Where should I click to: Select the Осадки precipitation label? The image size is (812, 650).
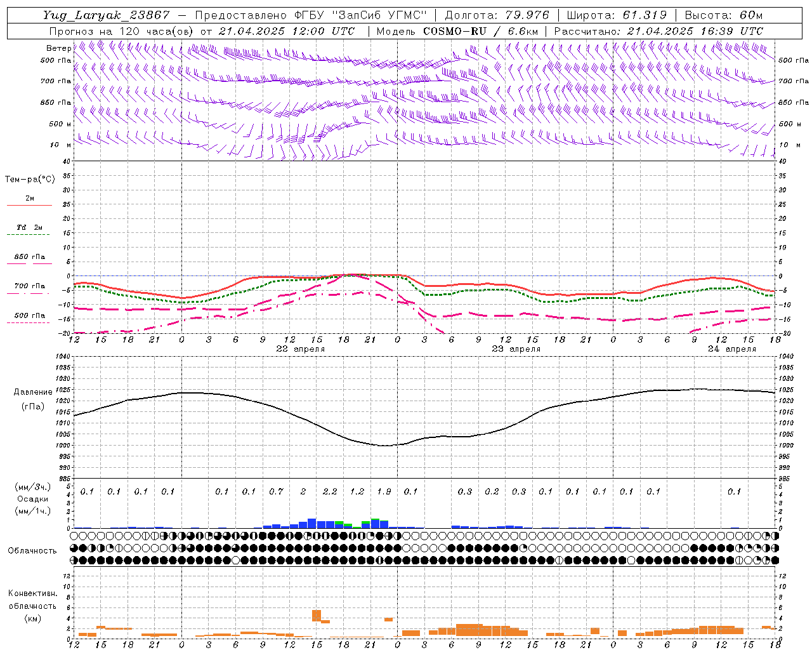coord(33,499)
